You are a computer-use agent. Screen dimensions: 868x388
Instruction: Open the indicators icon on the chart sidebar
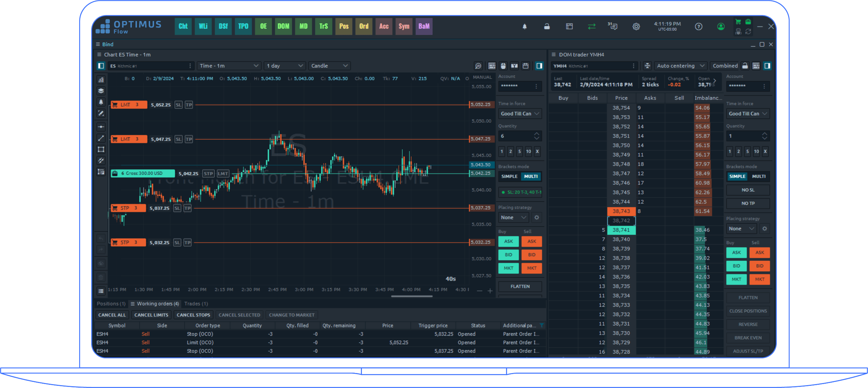[x=101, y=79]
